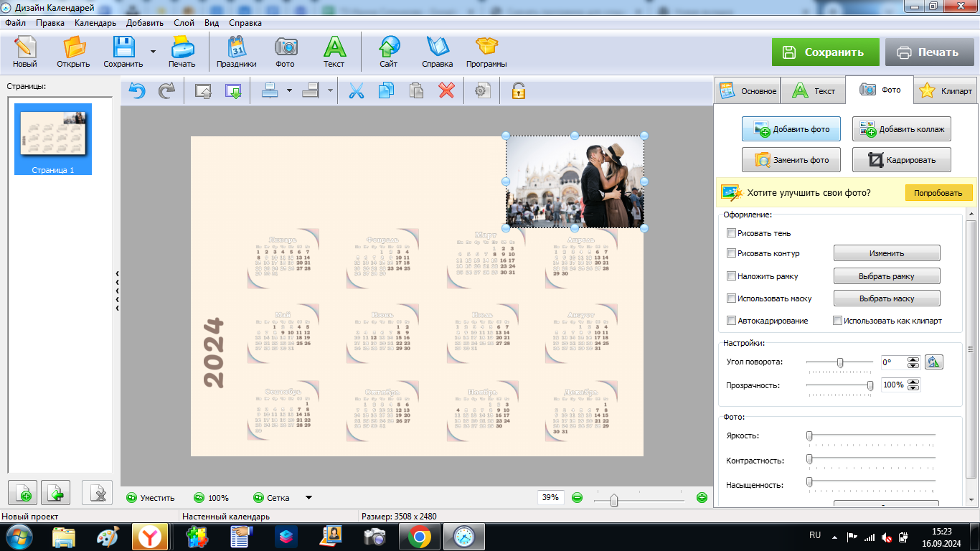The width and height of the screenshot is (980, 551).
Task: Switch to the Клипарт tab
Action: point(946,91)
